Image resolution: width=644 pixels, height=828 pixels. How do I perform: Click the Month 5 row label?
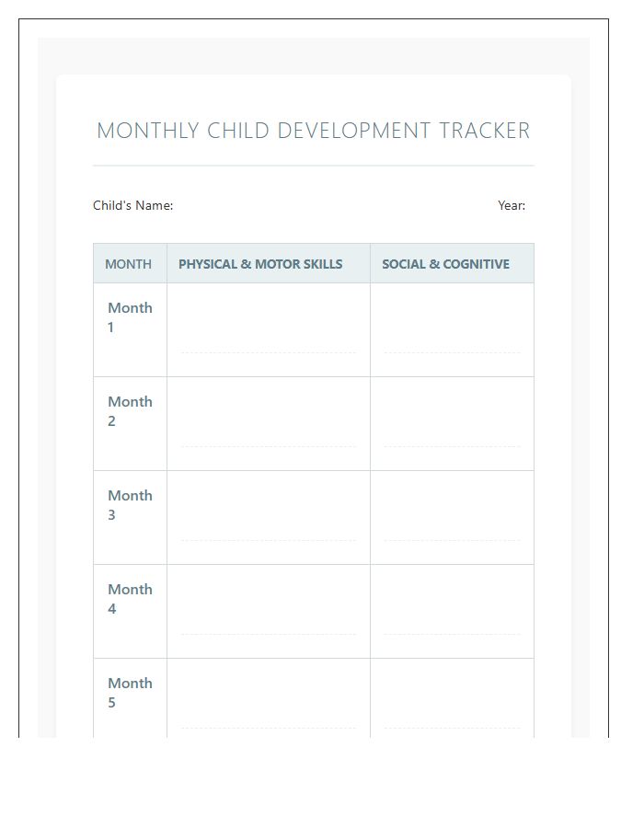click(130, 693)
